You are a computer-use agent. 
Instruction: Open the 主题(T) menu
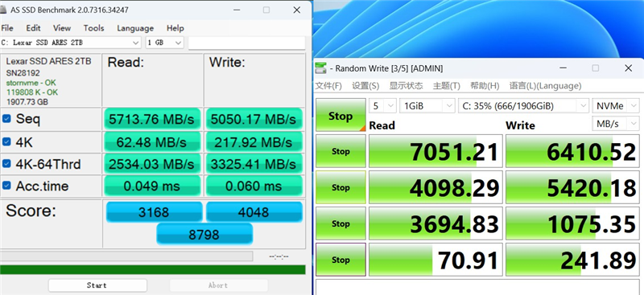coord(447,86)
